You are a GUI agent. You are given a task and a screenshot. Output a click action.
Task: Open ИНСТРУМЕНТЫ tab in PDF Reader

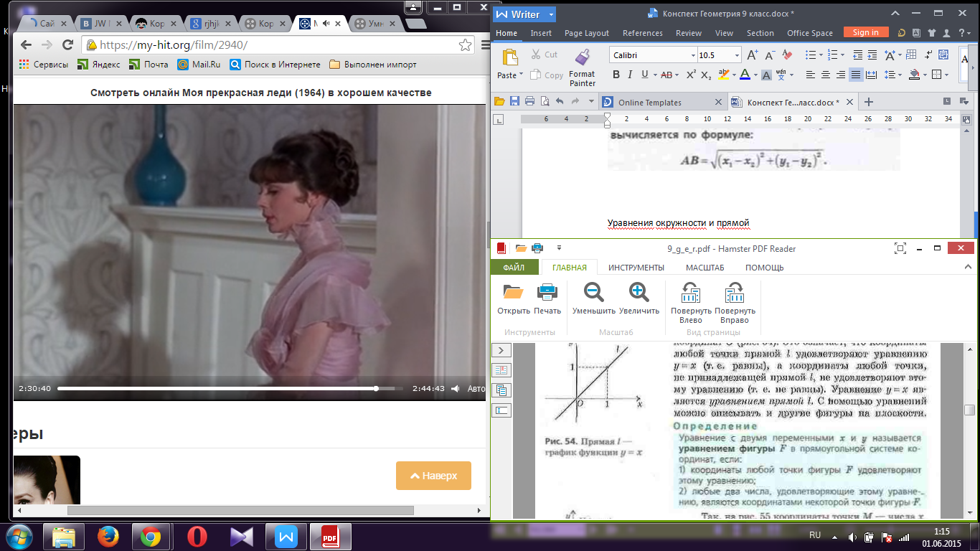636,268
